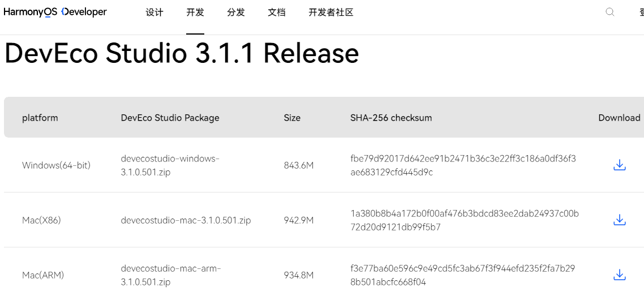The image size is (644, 295).
Task: Open the 设计 menu
Action: (154, 12)
